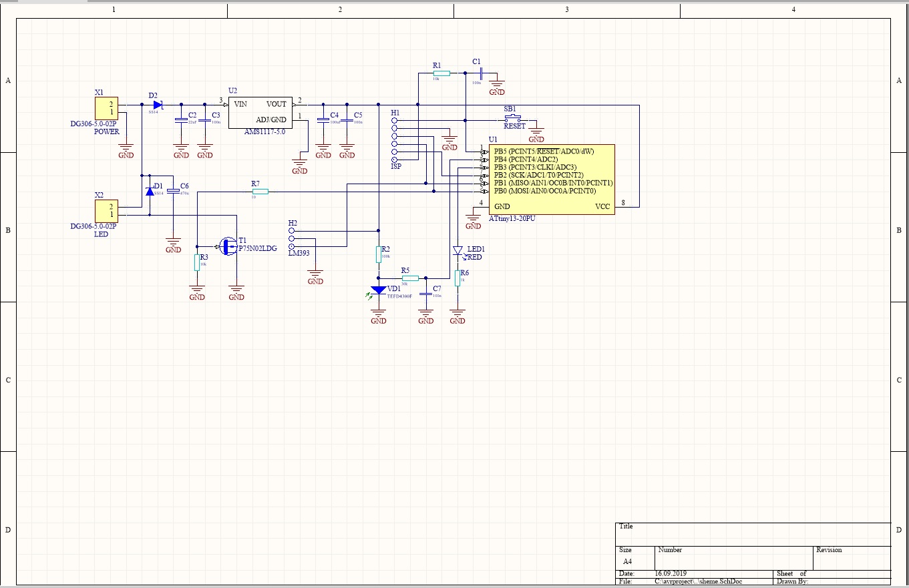Select LED1 RED symbol

point(458,251)
